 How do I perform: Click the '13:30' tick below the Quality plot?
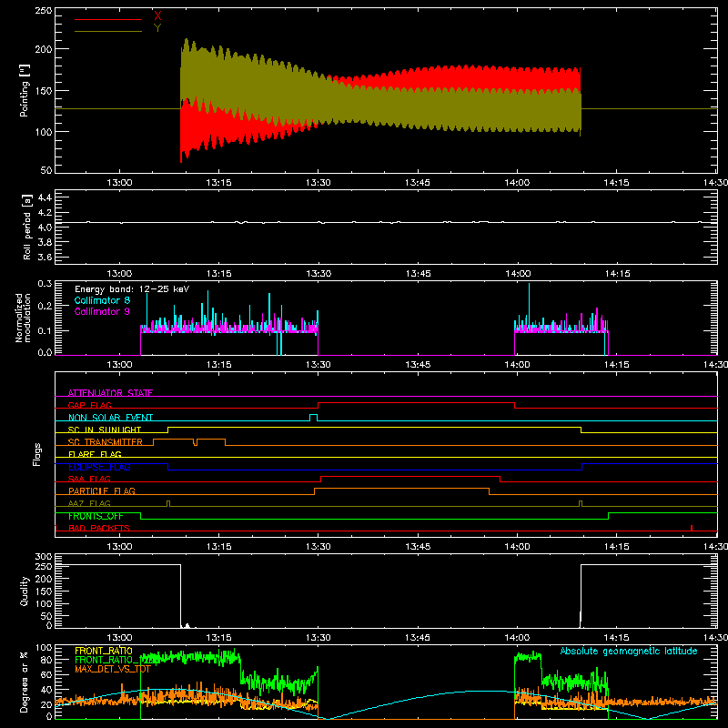point(318,638)
